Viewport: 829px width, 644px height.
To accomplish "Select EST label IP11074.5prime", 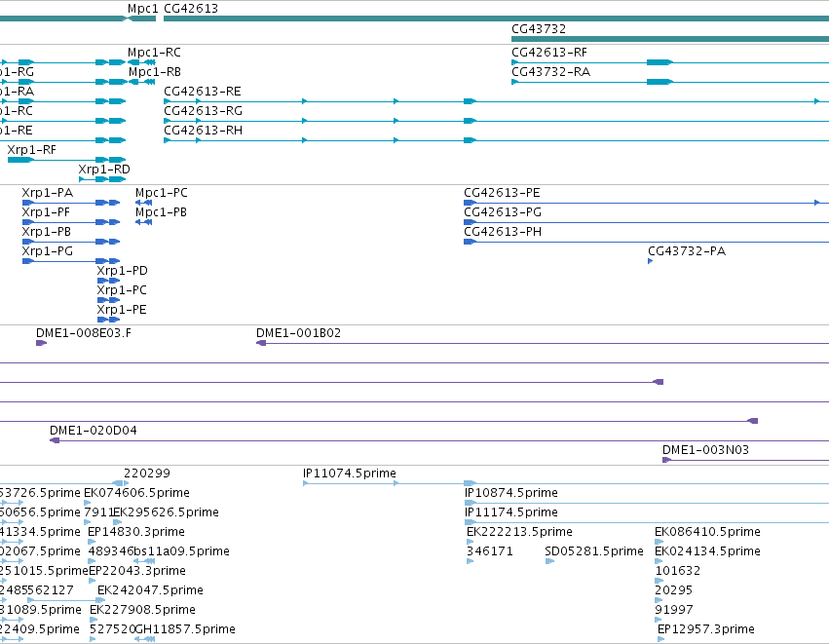I will tap(350, 474).
